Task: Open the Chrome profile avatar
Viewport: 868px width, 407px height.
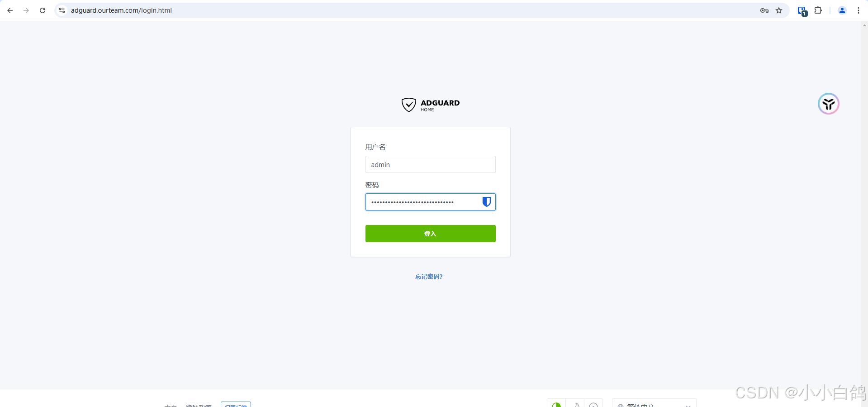Action: tap(842, 10)
